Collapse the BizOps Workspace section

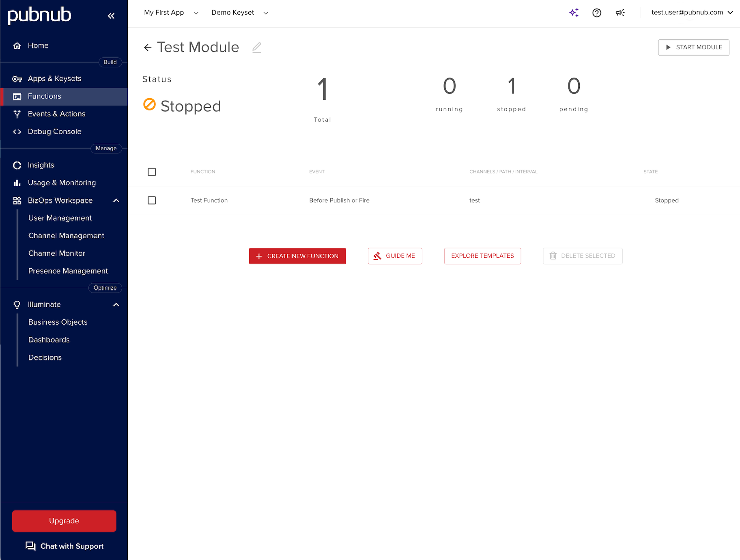tap(116, 200)
